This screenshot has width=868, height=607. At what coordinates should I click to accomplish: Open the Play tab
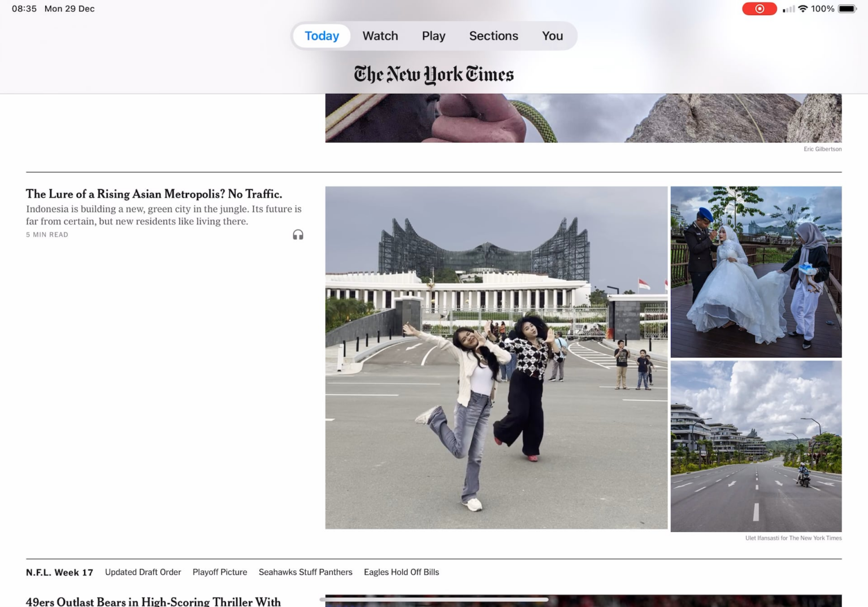(x=433, y=36)
